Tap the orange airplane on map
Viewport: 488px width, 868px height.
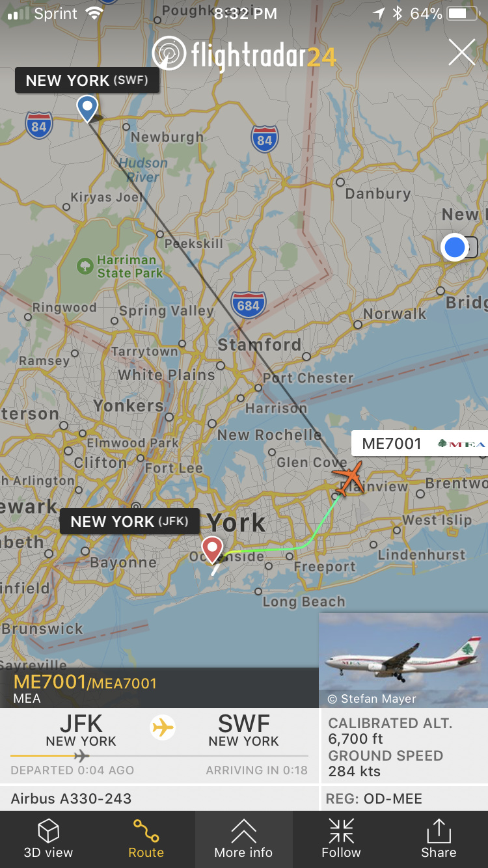point(348,477)
